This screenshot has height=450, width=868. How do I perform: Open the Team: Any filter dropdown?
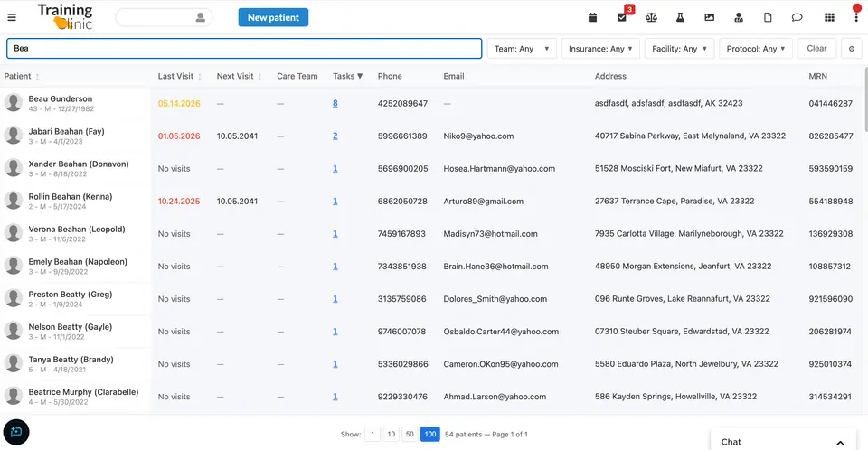pos(522,49)
